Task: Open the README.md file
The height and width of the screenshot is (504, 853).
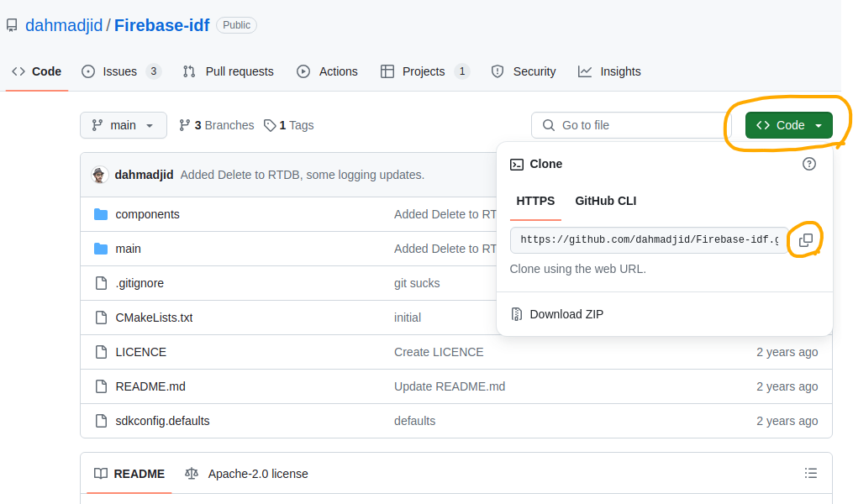Action: point(150,386)
